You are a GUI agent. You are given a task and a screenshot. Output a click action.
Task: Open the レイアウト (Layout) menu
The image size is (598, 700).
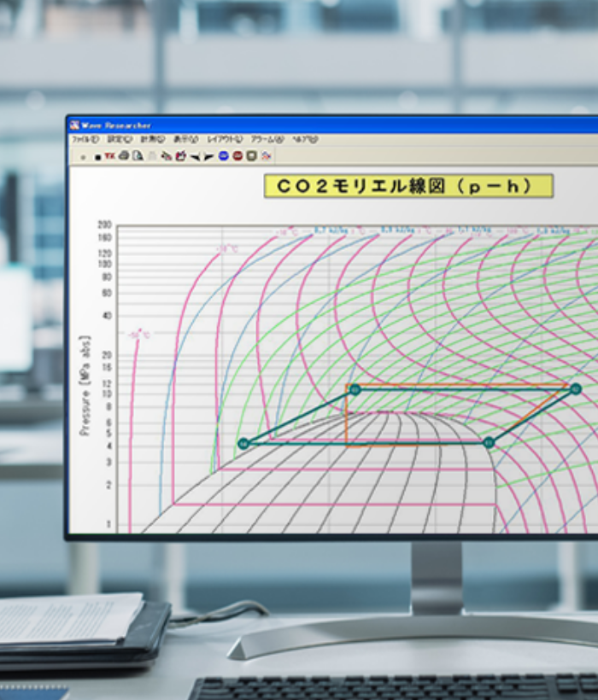[x=225, y=140]
